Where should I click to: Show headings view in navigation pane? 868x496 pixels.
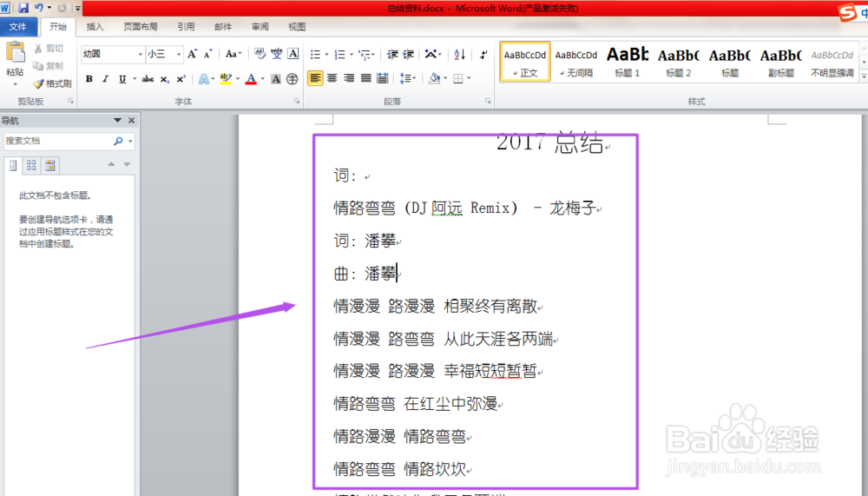pyautogui.click(x=13, y=165)
